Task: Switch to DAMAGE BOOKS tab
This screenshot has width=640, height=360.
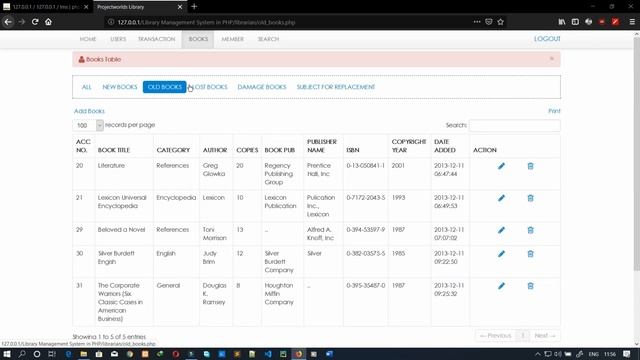Action: (x=262, y=87)
